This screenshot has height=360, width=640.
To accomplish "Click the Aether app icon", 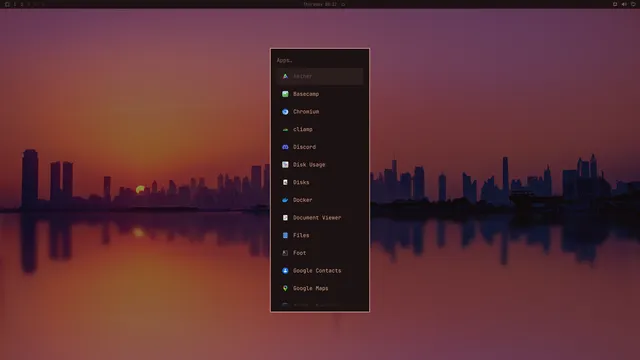I will point(285,76).
